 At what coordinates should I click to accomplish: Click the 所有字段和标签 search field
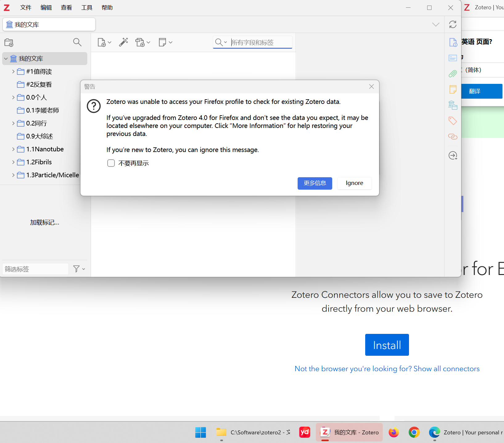click(260, 43)
